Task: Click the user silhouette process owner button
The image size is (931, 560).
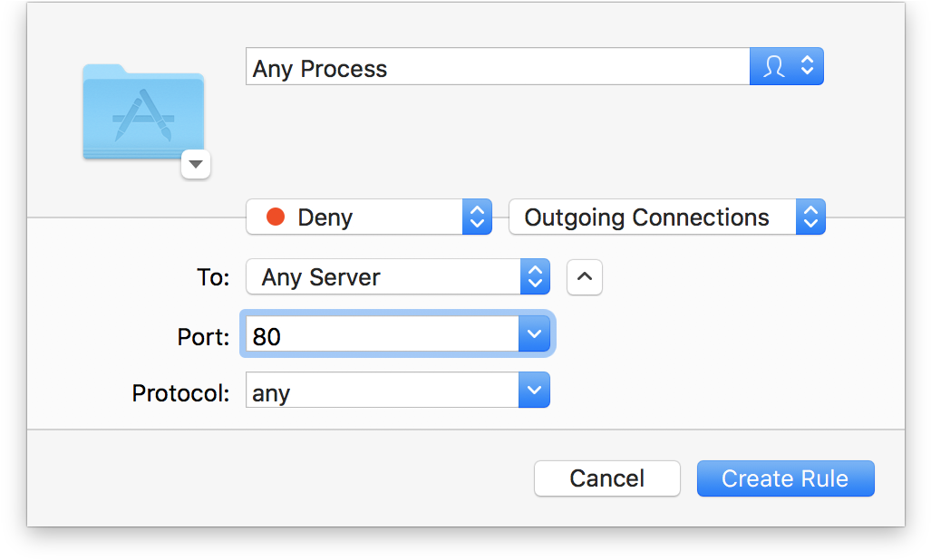Action: click(787, 66)
